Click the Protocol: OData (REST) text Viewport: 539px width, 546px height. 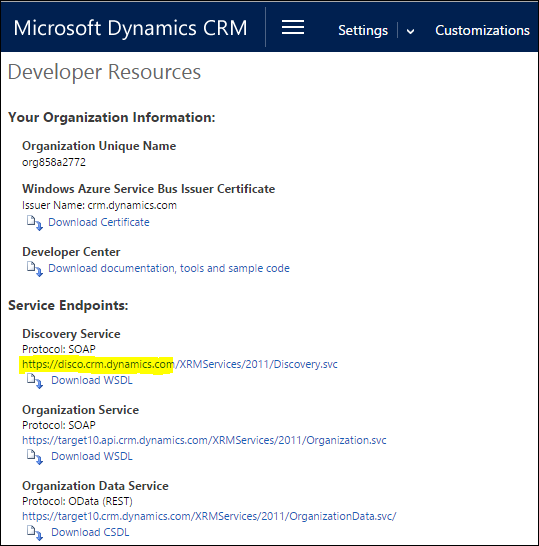click(77, 501)
